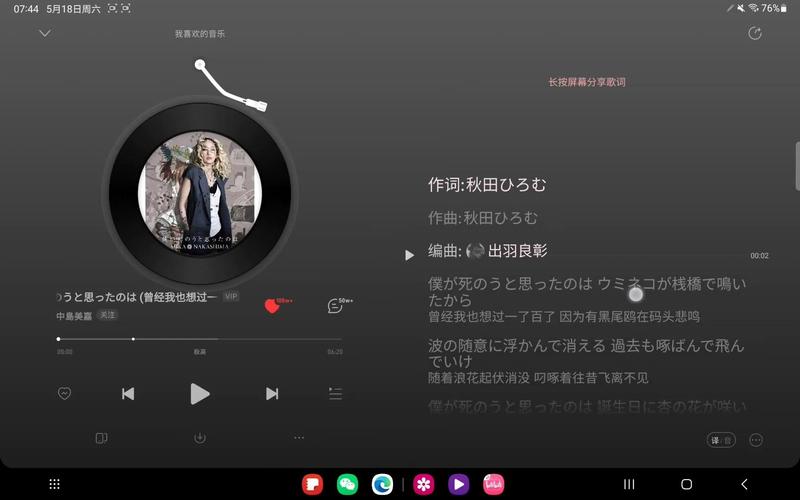Image resolution: width=800 pixels, height=500 pixels.
Task: Skip to the next track
Action: (272, 393)
